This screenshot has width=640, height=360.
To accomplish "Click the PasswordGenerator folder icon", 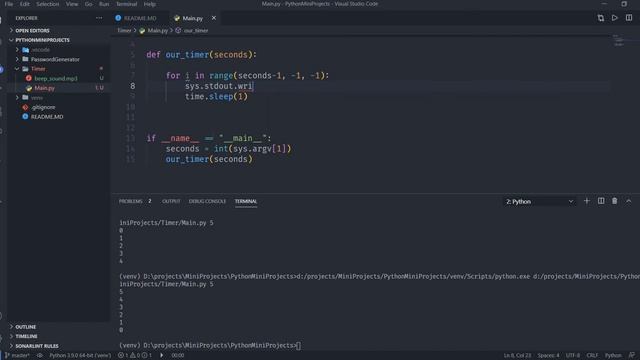I will (x=25, y=59).
